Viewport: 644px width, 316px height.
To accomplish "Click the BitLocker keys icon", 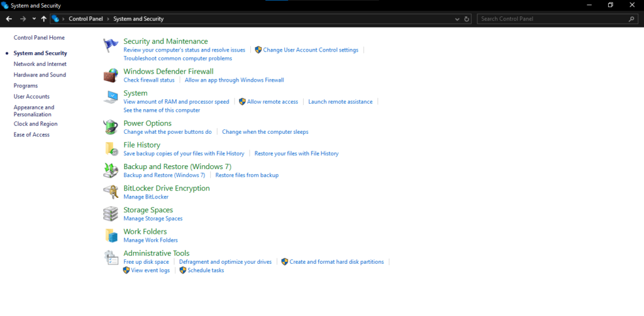I will [111, 192].
